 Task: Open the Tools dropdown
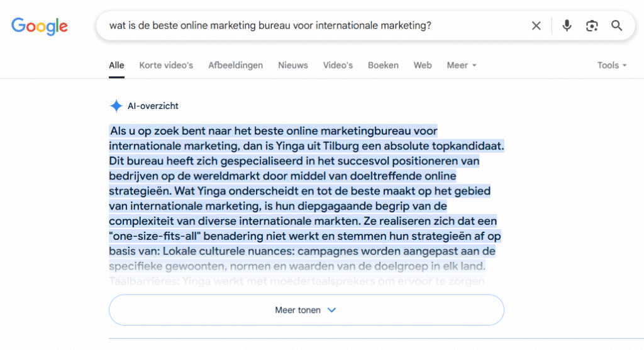tap(612, 65)
